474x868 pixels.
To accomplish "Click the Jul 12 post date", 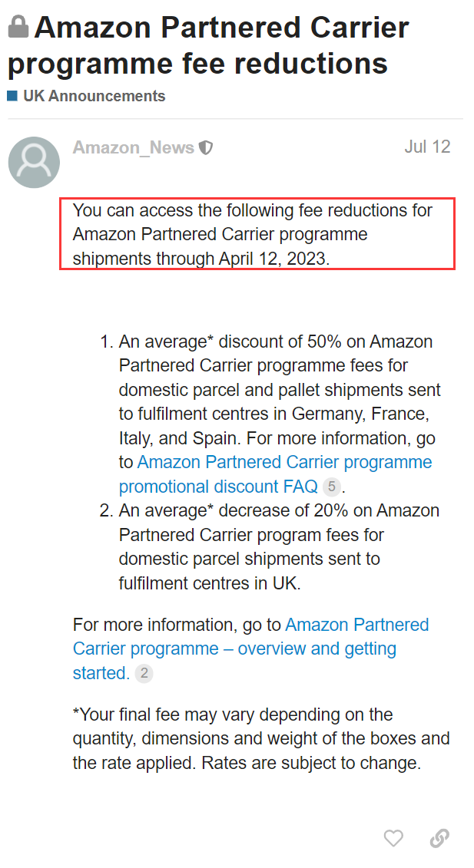I will (x=427, y=147).
